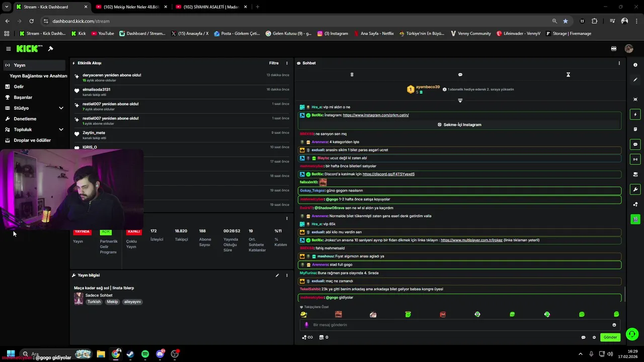Open the multiplayer.com.tr link in chat
The width and height of the screenshot is (644, 362).
pyautogui.click(x=471, y=240)
